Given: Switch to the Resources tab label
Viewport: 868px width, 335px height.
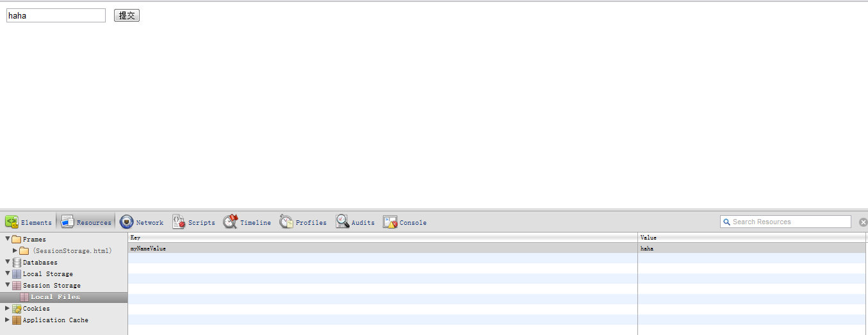Looking at the screenshot, I should [94, 223].
